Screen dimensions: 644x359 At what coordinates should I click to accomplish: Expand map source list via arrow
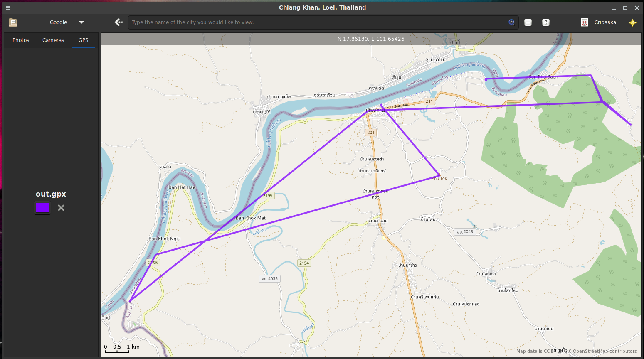81,22
